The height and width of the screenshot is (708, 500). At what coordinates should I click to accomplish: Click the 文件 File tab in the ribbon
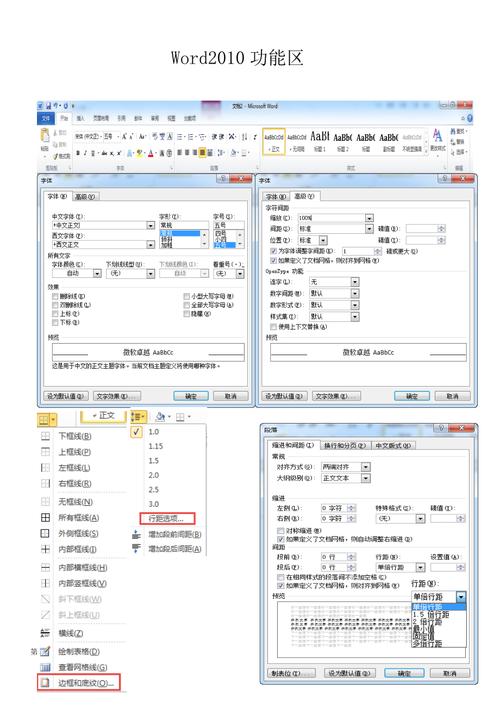pos(46,118)
